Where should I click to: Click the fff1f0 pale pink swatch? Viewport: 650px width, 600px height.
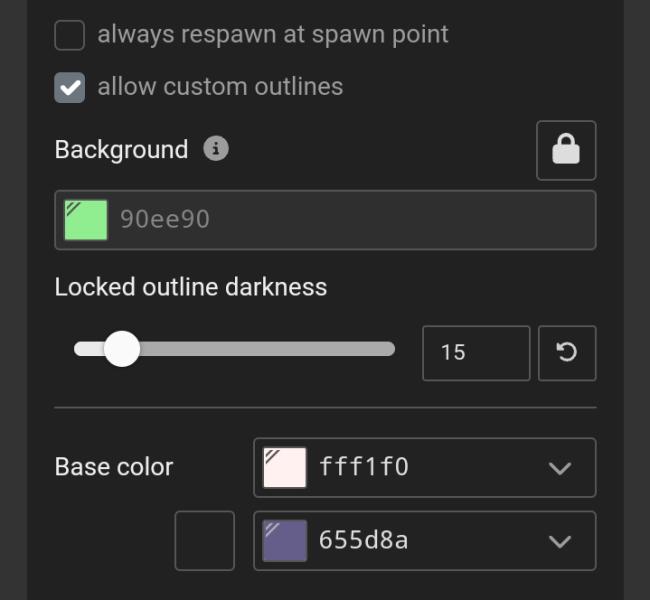pyautogui.click(x=284, y=468)
